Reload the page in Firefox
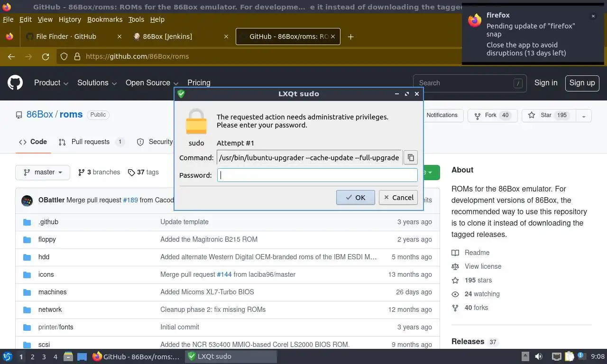 (46, 56)
